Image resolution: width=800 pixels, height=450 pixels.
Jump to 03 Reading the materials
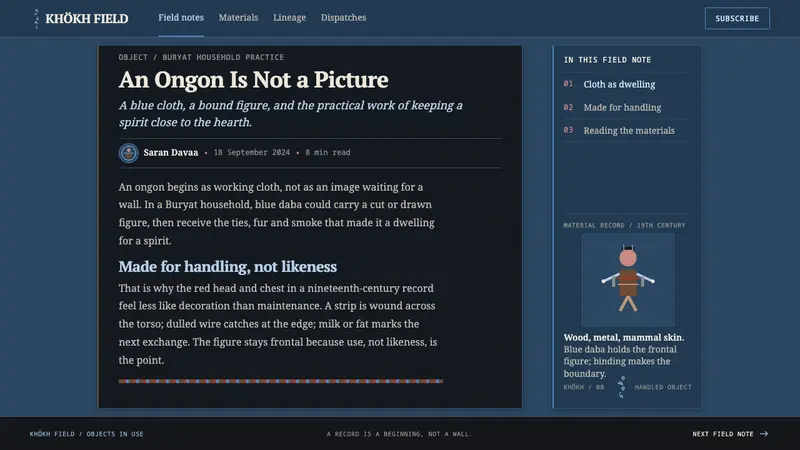[x=627, y=131]
